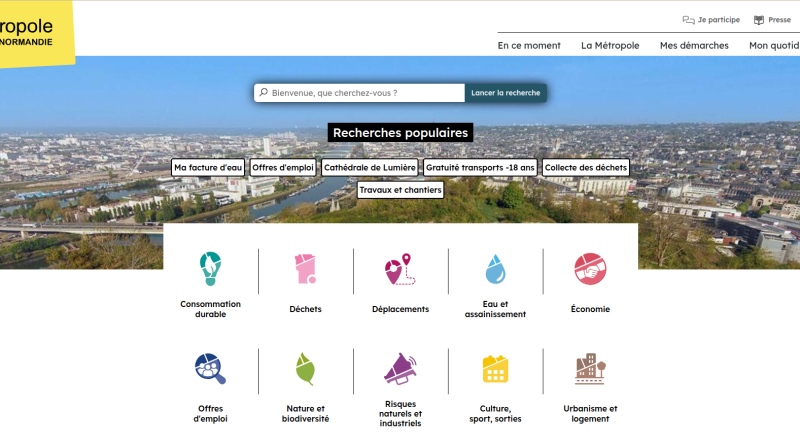This screenshot has height=445, width=800.
Task: Open the Je participe link
Action: 711,20
